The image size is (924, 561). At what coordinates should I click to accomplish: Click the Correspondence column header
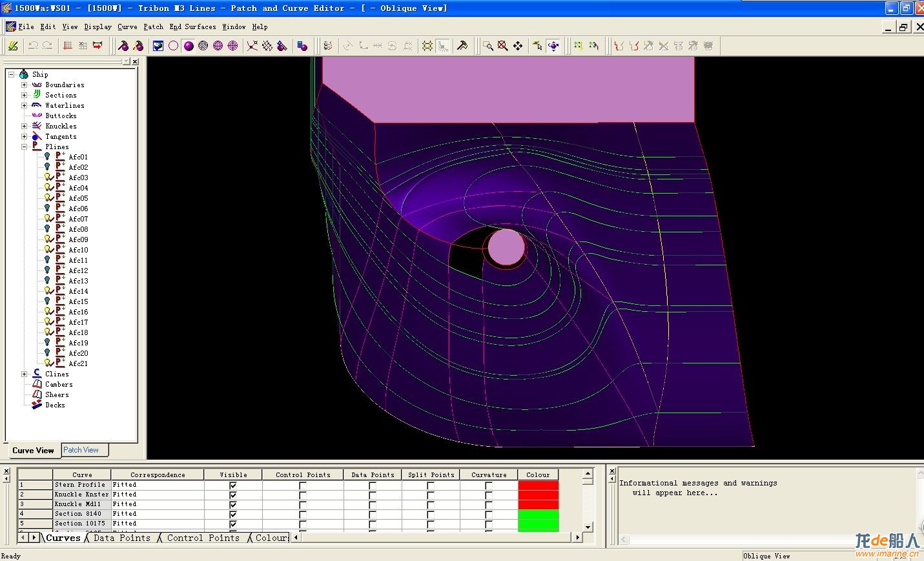[x=158, y=474]
